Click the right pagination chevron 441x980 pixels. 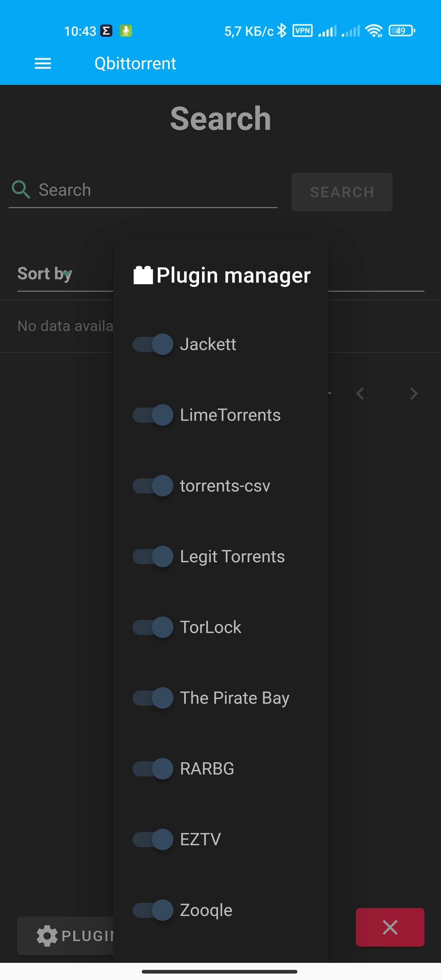point(414,394)
